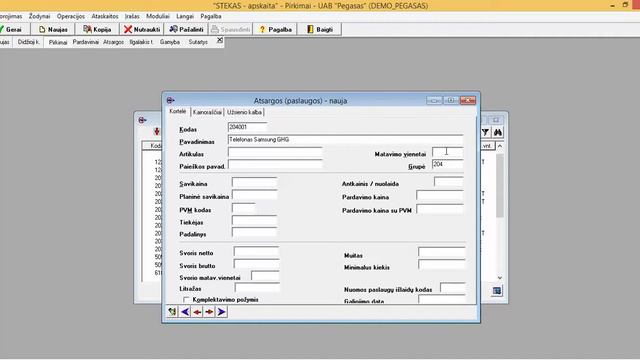Viewport: 640px width, 360px height.
Task: Switch to the Ilgalaikis t. module tab
Action: 141,42
